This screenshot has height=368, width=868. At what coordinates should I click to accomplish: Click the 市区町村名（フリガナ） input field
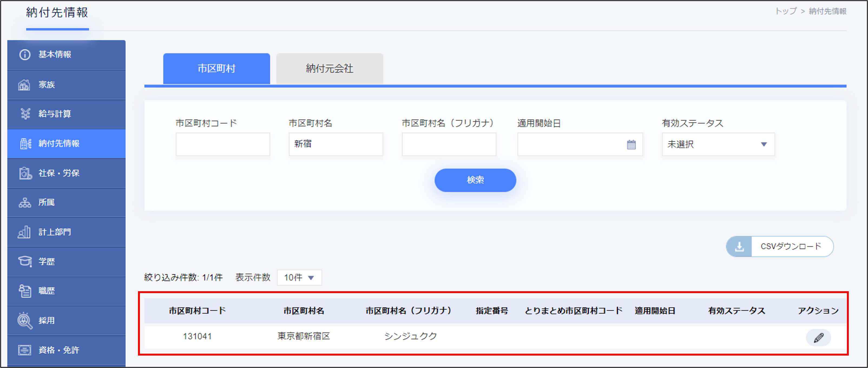tap(449, 144)
